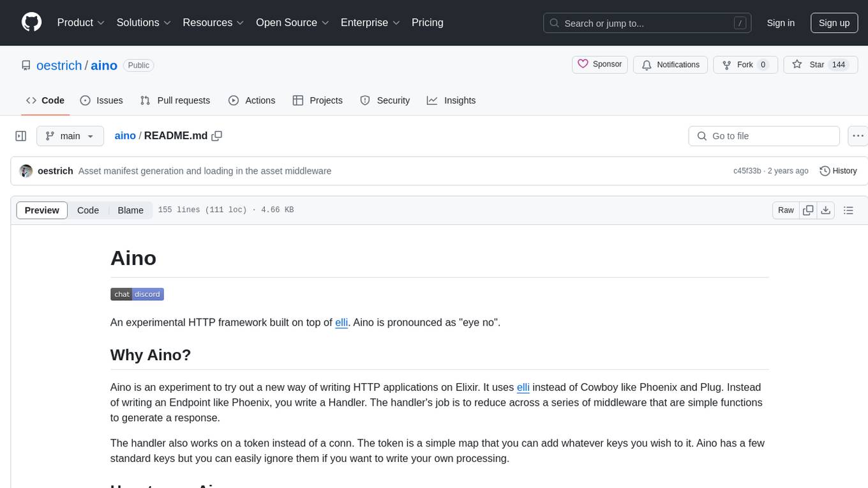Open the main branch selector dropdown
The width and height of the screenshot is (868, 488).
(x=70, y=136)
